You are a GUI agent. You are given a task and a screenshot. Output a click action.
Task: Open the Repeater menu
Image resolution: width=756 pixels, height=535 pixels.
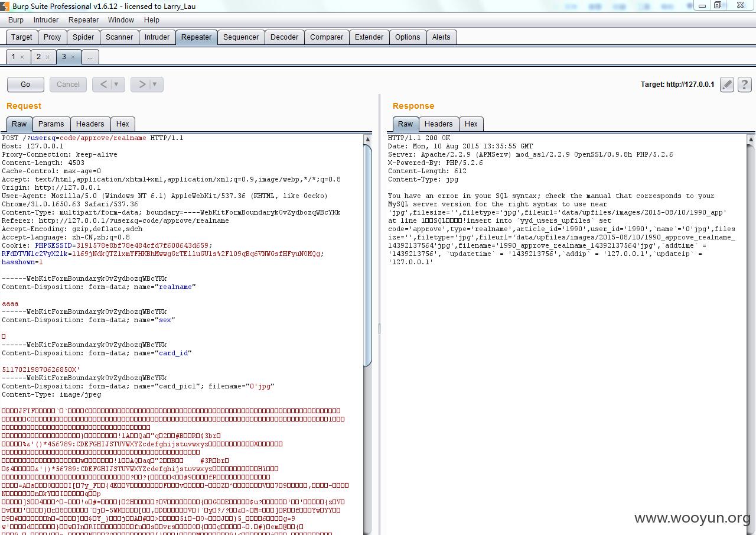pos(83,20)
